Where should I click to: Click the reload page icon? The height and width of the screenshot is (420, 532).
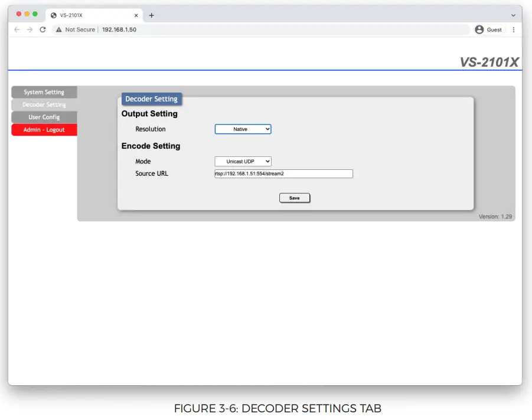42,29
